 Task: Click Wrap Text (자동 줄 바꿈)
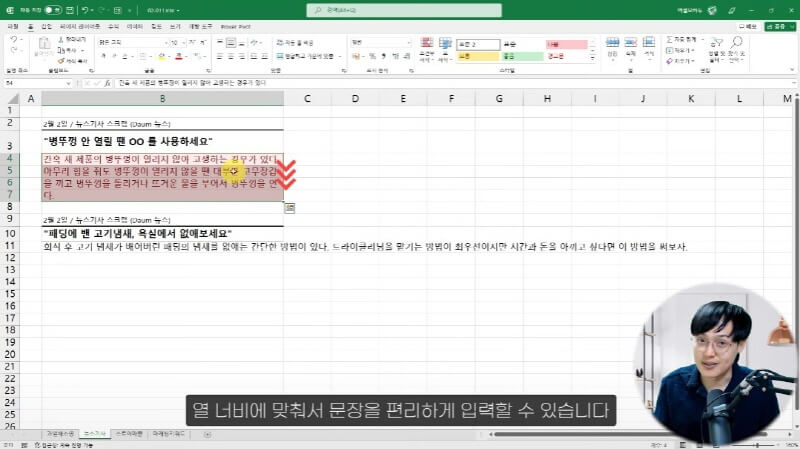(295, 42)
